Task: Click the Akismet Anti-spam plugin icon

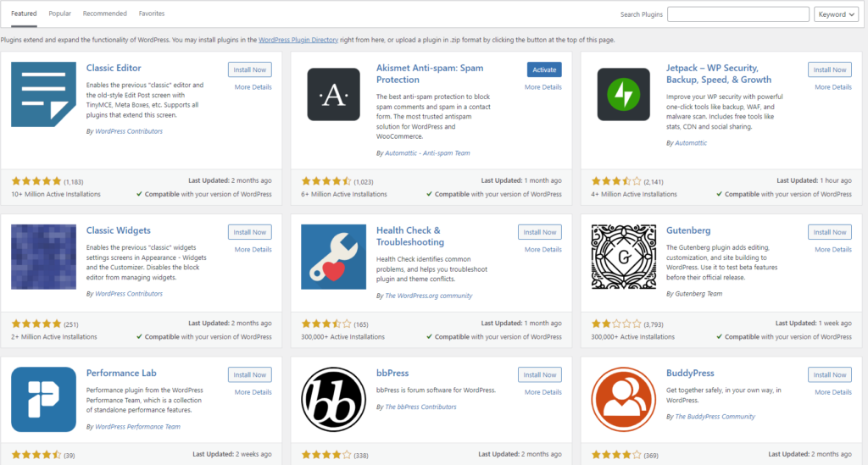Action: coord(333,95)
